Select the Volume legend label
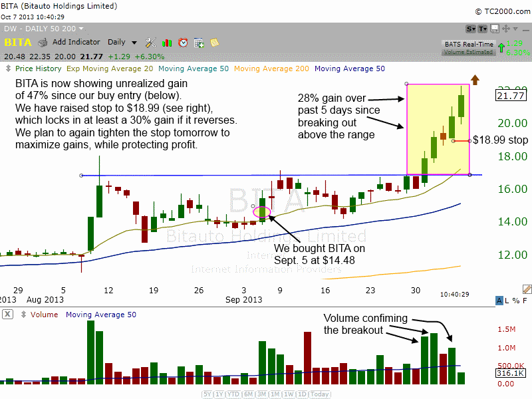Screen dimensions: 532x399 point(44,315)
